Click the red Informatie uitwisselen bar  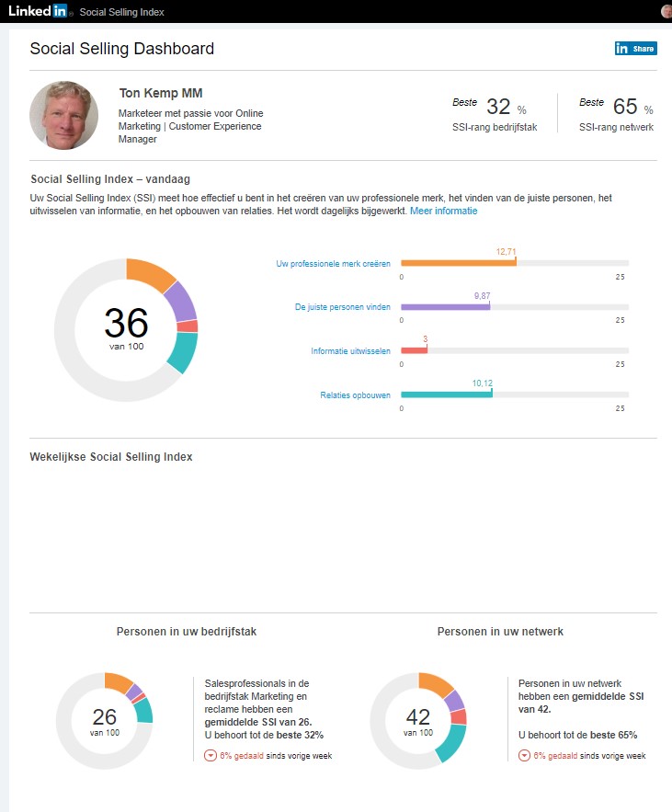click(x=414, y=350)
